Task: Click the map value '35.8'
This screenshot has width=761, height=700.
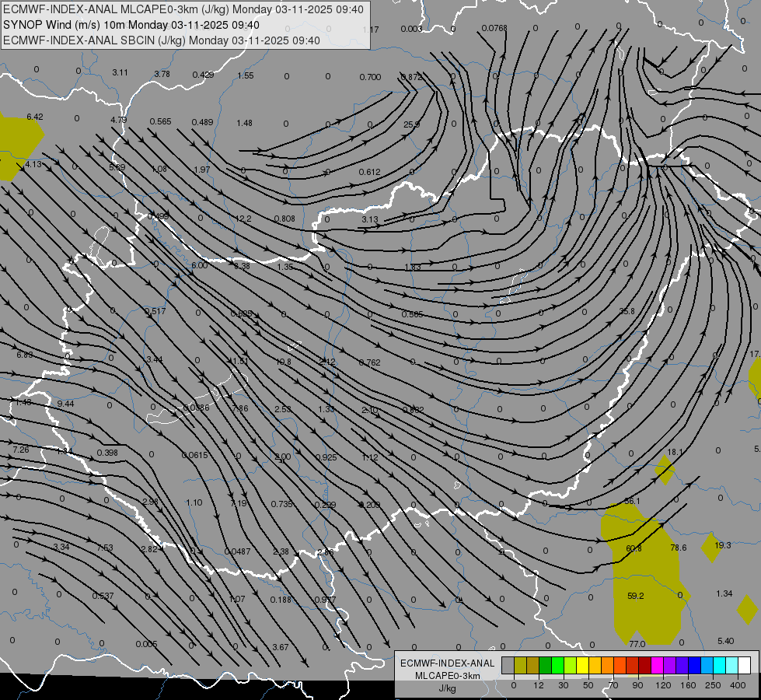Action: 627,311
